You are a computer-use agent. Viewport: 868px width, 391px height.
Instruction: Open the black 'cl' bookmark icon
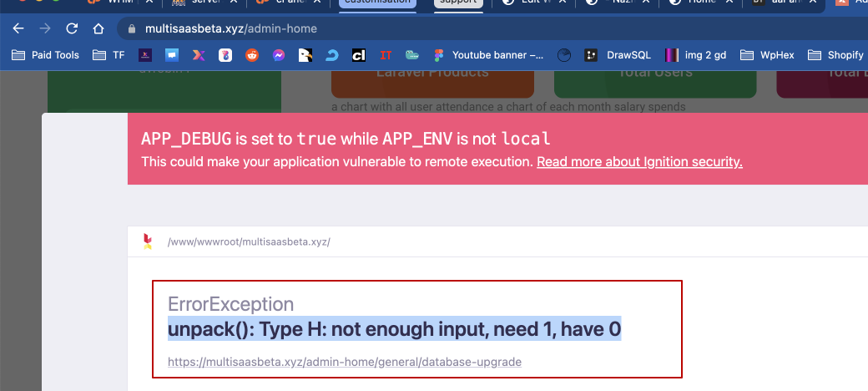coord(359,55)
